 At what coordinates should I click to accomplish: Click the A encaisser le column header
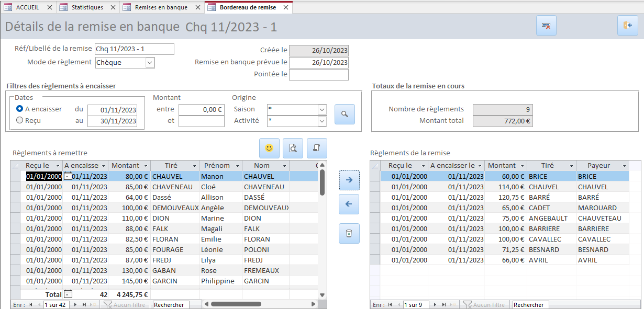pos(456,165)
